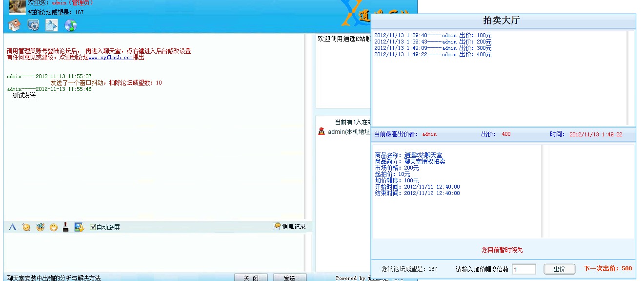This screenshot has height=281, width=644.
Task: Open 消息记录 message history
Action: click(293, 227)
